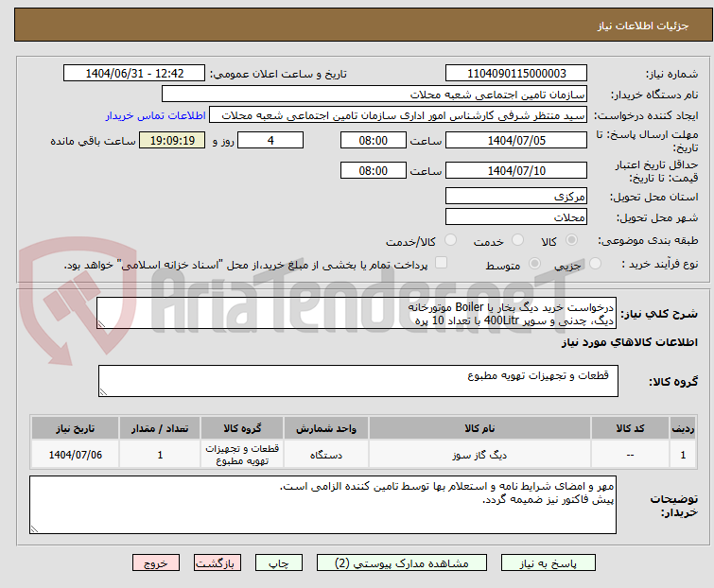Click the delivery city field محلات

pos(516,217)
